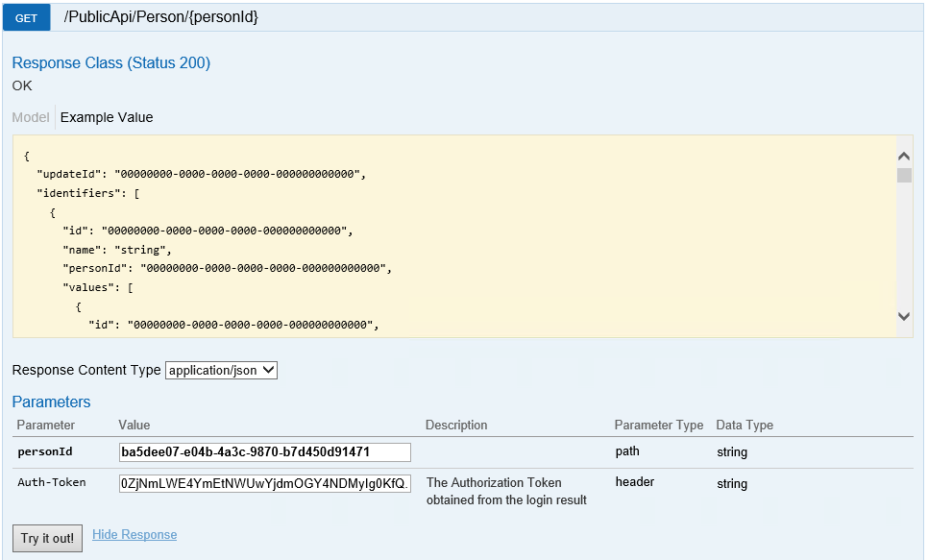
Task: Click the OK status text
Action: 21,85
